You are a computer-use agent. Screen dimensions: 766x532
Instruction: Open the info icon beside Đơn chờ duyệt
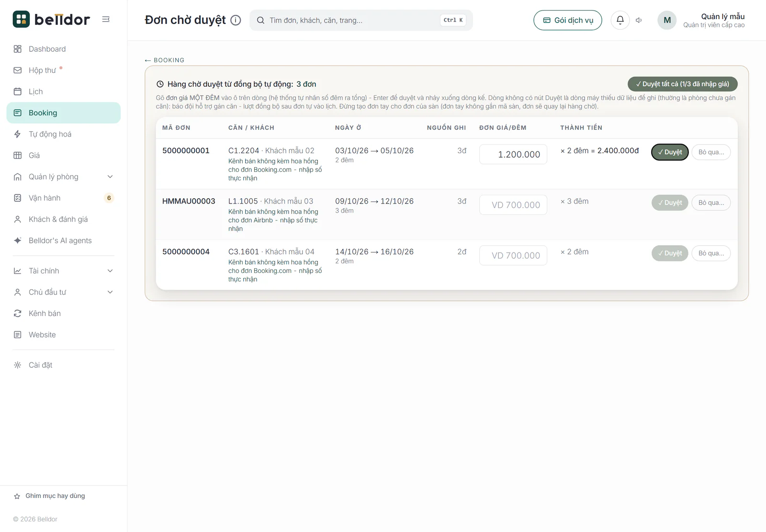click(236, 20)
